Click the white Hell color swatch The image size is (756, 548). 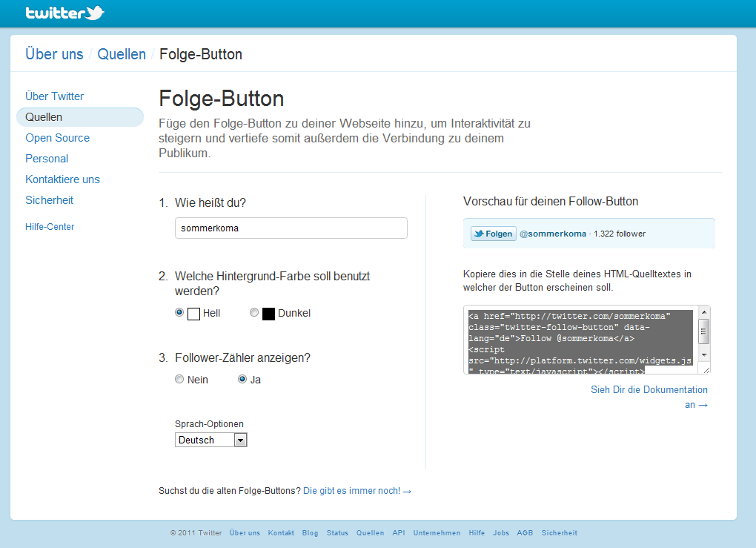click(193, 314)
